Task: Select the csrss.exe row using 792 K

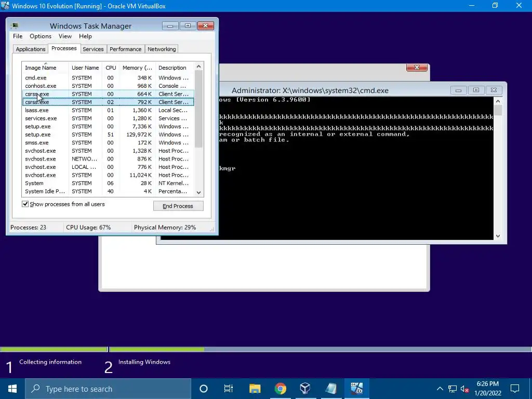Action: [108, 102]
